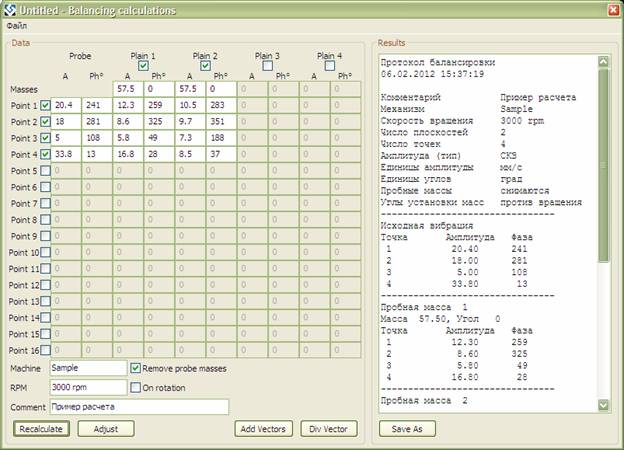
Task: Enable the Point 12 checkbox
Action: click(45, 285)
